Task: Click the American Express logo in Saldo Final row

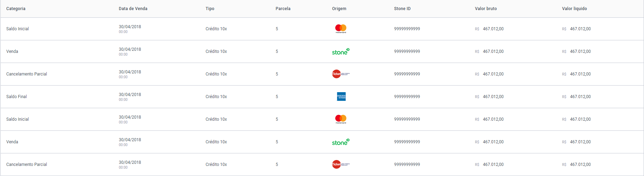Action: [x=342, y=97]
